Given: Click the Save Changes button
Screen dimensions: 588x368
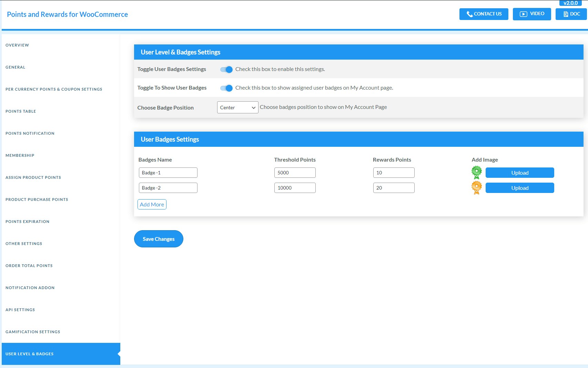Looking at the screenshot, I should 159,239.
